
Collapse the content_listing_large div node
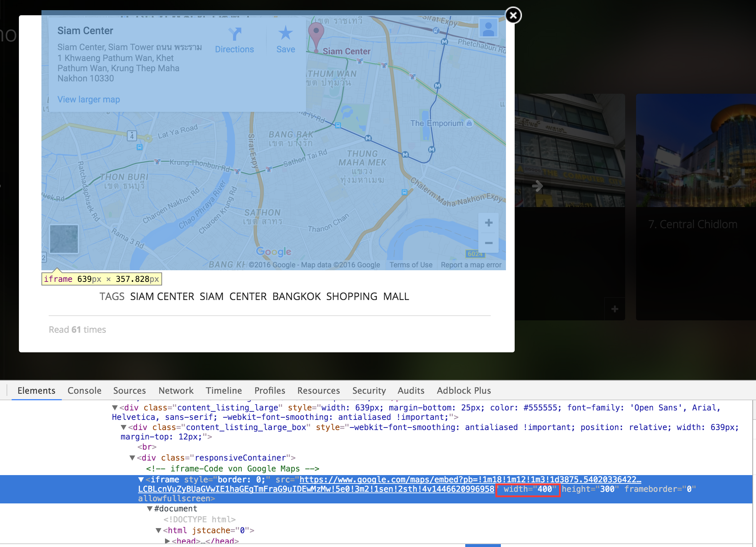(115, 408)
